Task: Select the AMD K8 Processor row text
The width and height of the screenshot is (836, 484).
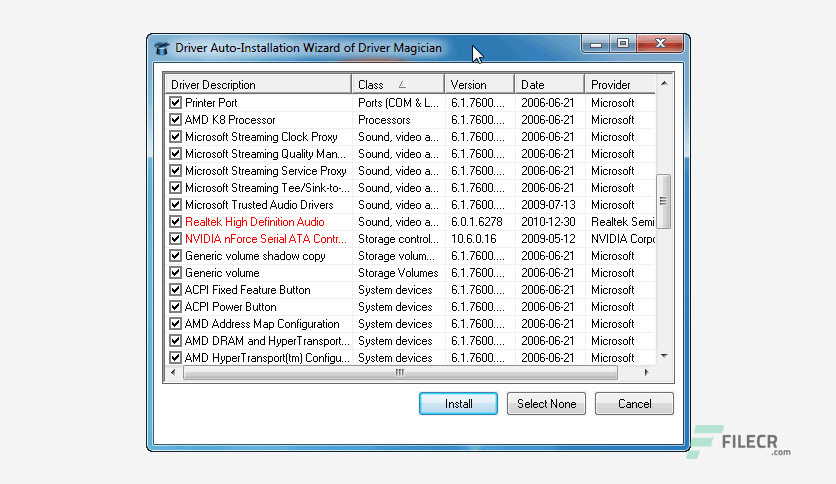Action: coord(230,119)
